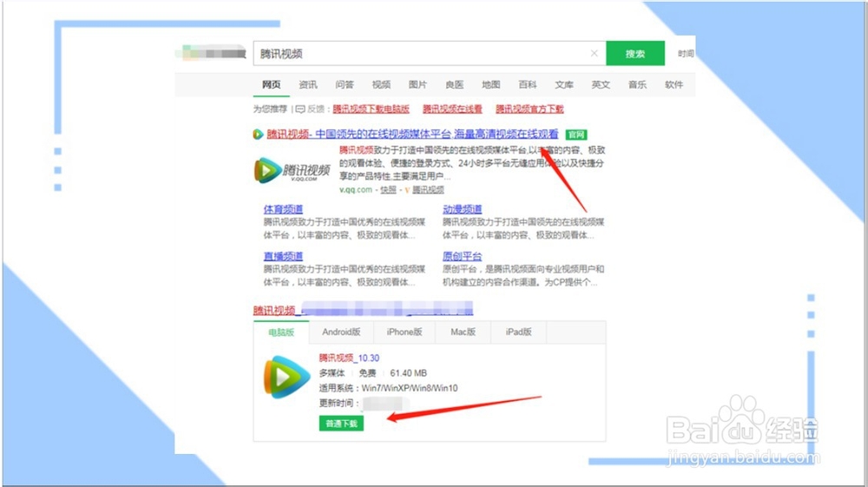Open the main 腾讯视频 result title link
Image resolution: width=868 pixels, height=487 pixels.
pyautogui.click(x=412, y=134)
